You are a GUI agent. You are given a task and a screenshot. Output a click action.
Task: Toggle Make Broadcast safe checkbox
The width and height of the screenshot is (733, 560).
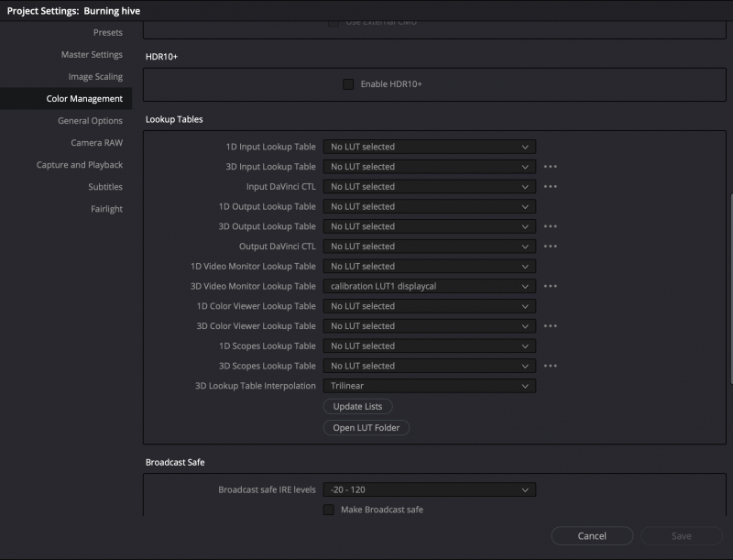click(x=329, y=510)
